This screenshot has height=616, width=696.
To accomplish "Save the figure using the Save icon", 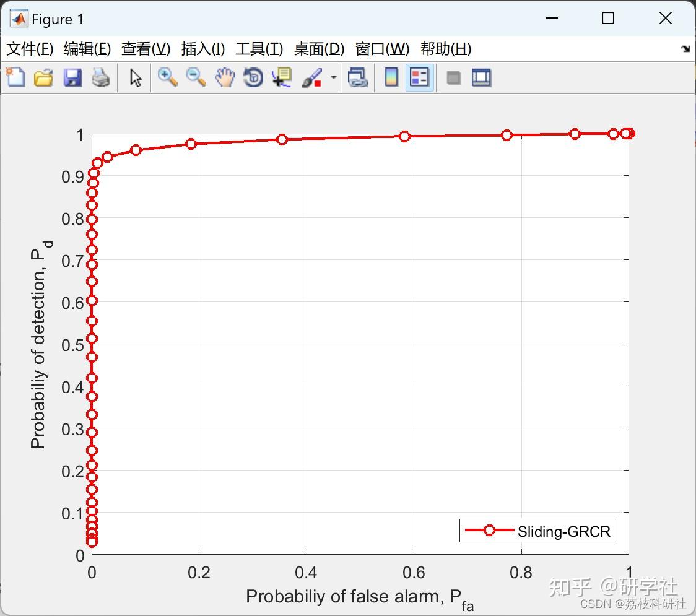I will [x=72, y=77].
